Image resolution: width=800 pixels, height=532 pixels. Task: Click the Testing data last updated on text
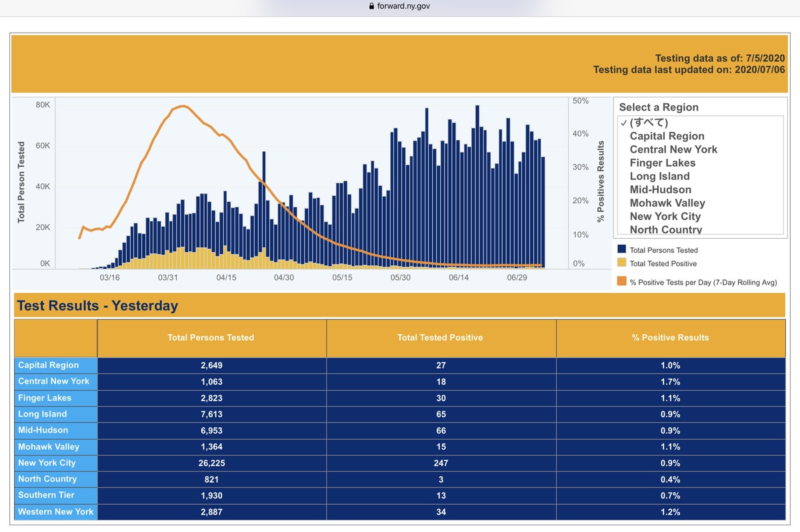(x=691, y=69)
